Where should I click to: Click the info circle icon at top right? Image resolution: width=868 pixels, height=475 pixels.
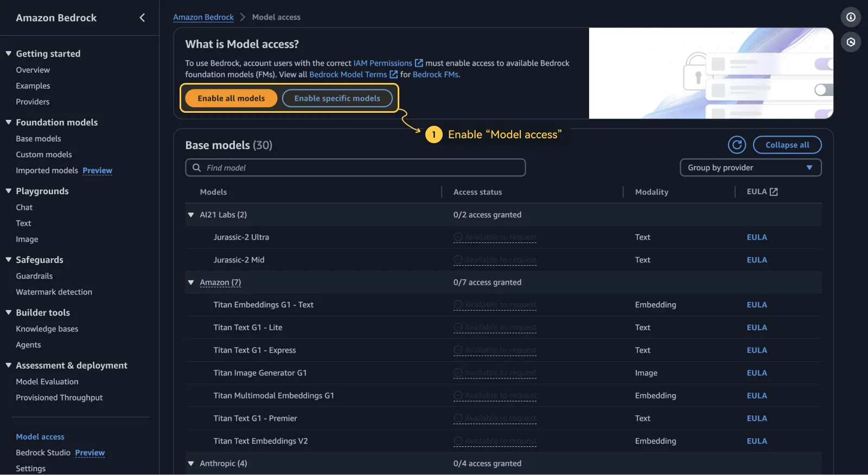click(x=851, y=17)
